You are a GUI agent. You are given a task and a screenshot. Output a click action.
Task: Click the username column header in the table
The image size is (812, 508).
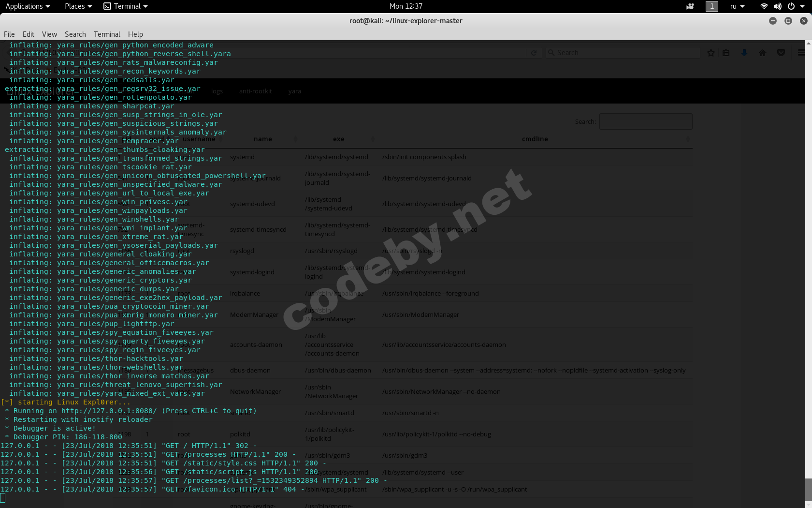pyautogui.click(x=199, y=139)
